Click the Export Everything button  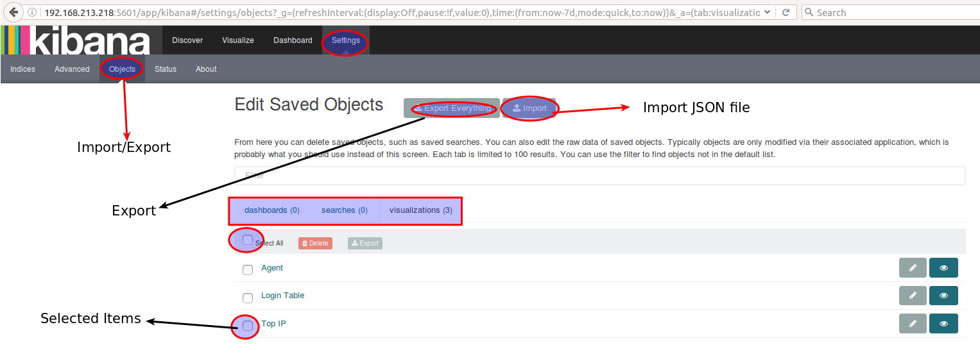tap(452, 108)
